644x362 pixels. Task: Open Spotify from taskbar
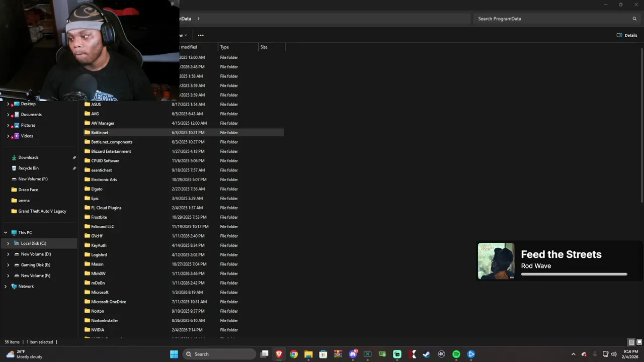pyautogui.click(x=456, y=354)
